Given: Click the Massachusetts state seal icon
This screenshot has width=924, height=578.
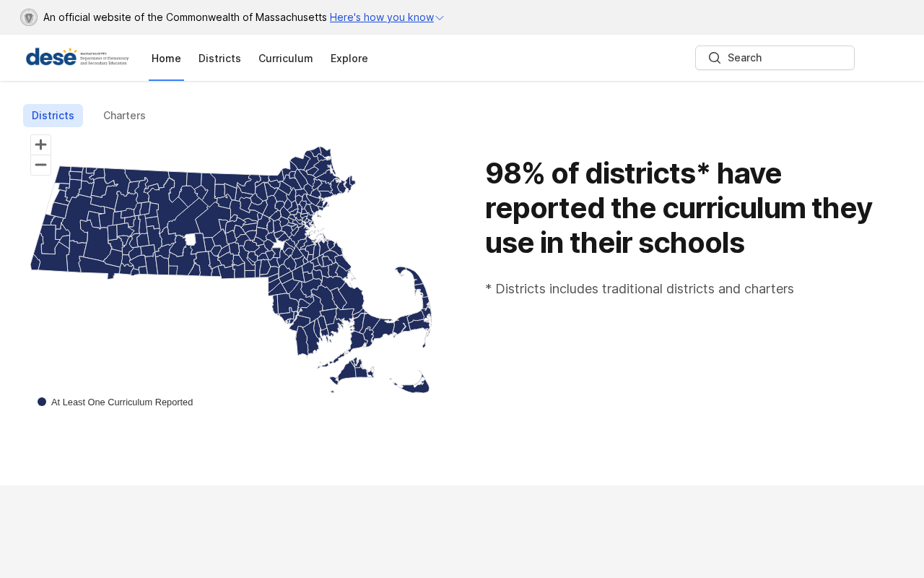Looking at the screenshot, I should point(29,17).
